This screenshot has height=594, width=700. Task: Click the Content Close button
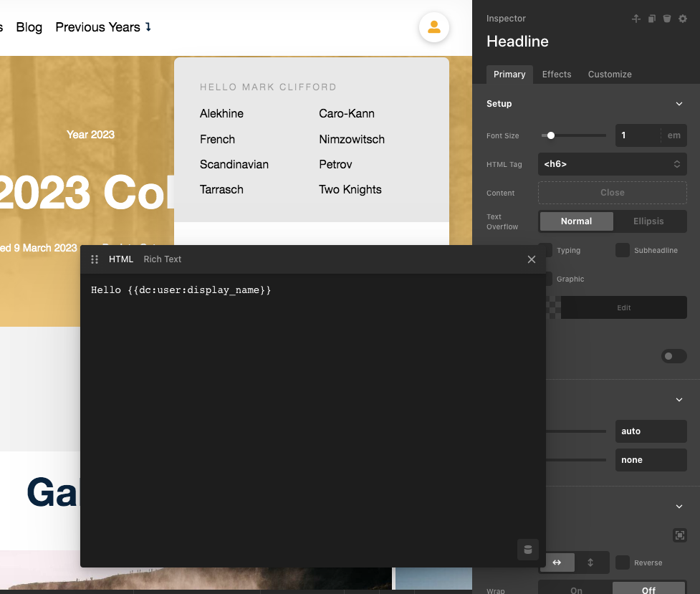point(612,193)
